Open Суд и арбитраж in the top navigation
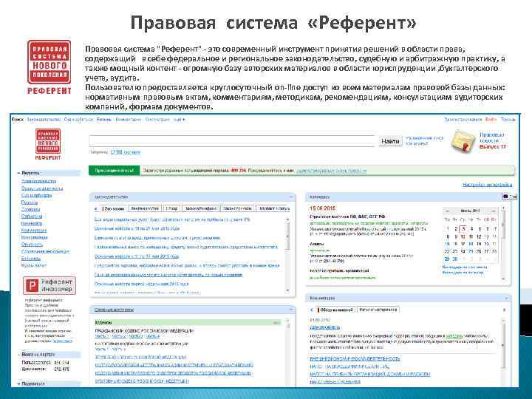 click(78, 120)
